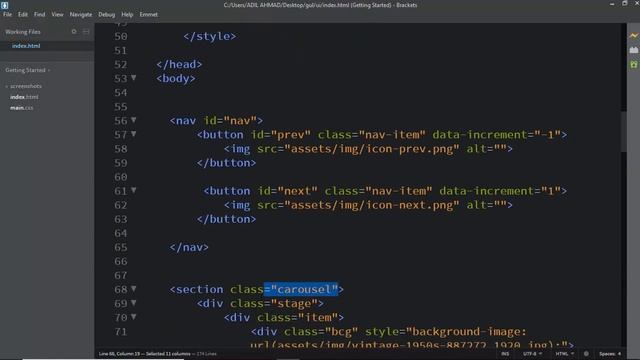Viewport: 640px width, 360px height.
Task: Click line number 64 in gutter
Action: (121, 233)
